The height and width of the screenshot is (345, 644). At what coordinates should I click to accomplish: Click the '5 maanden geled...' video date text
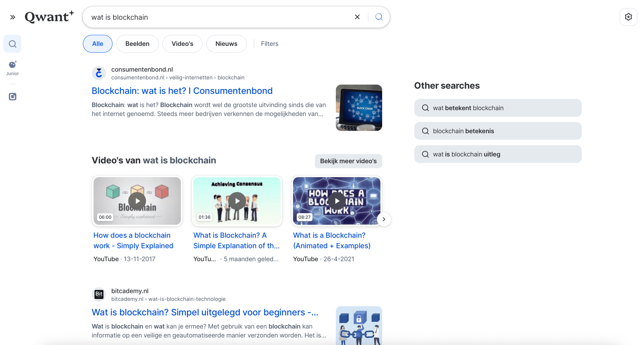(x=251, y=259)
